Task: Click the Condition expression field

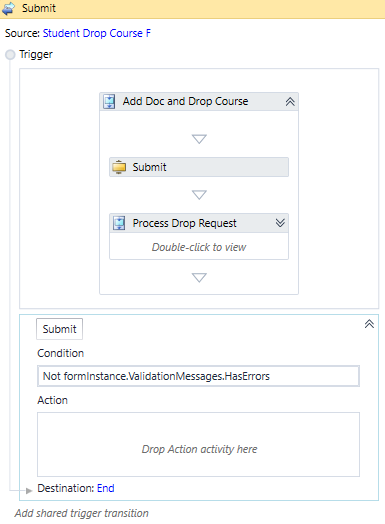Action: (198, 376)
